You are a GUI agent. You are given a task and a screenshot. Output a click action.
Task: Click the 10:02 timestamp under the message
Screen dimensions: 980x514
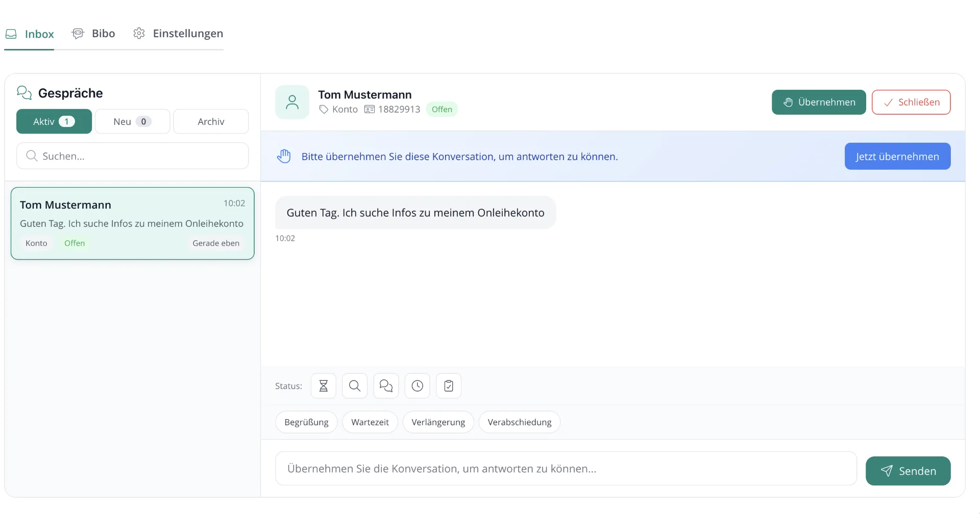coord(285,238)
